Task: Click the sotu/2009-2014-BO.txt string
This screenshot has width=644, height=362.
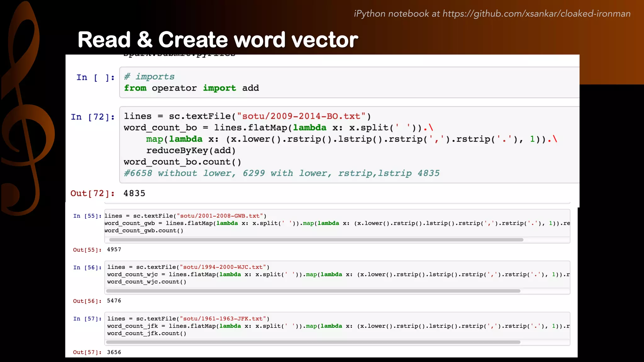Action: (x=301, y=116)
